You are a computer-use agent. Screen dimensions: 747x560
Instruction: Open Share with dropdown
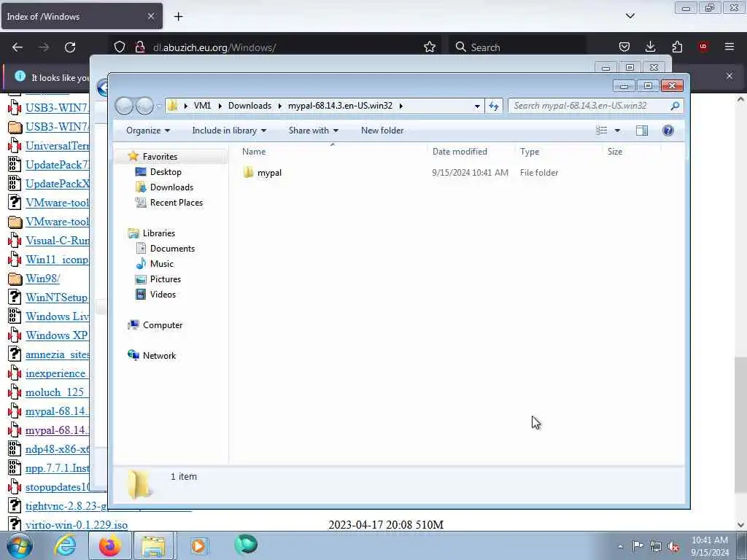pyautogui.click(x=313, y=131)
